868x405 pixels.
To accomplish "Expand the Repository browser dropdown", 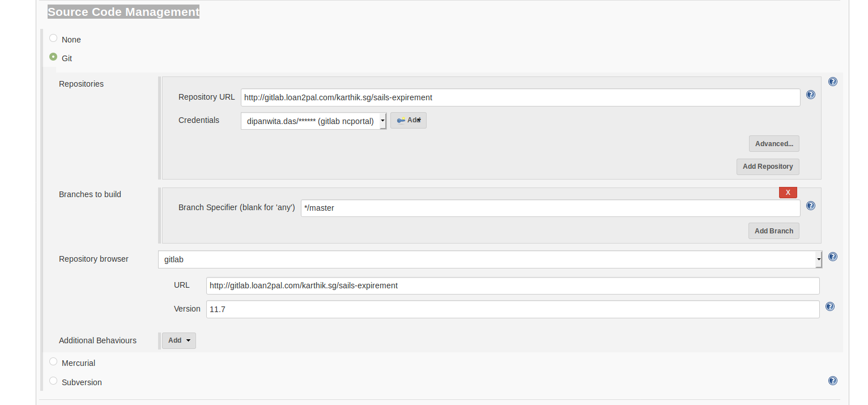I will point(490,259).
